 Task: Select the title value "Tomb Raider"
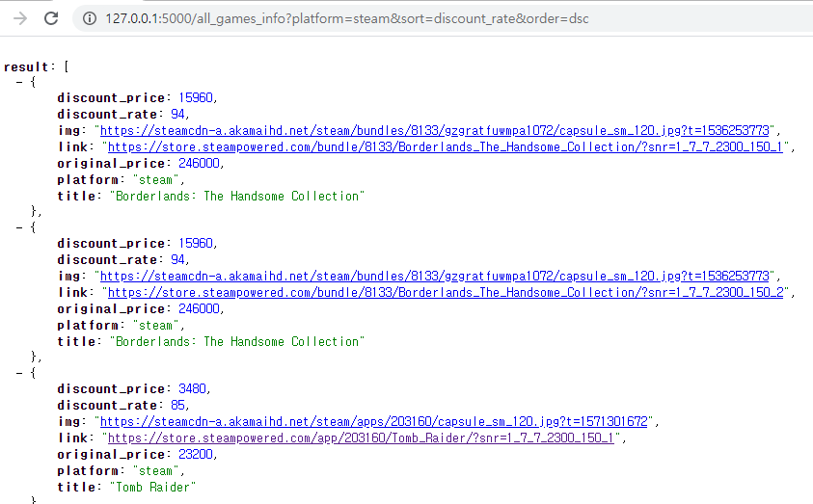pyautogui.click(x=152, y=488)
